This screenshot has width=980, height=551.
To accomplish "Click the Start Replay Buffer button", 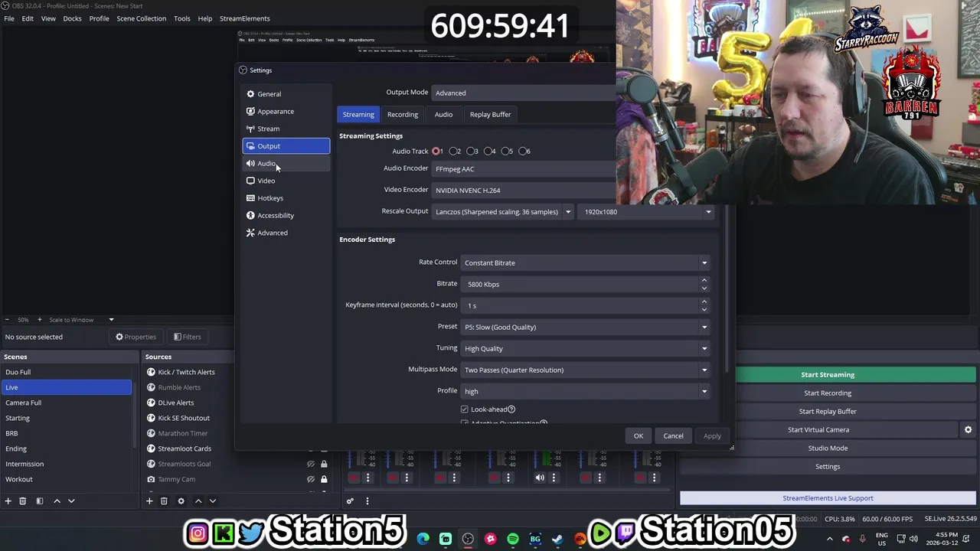I will 828,412.
